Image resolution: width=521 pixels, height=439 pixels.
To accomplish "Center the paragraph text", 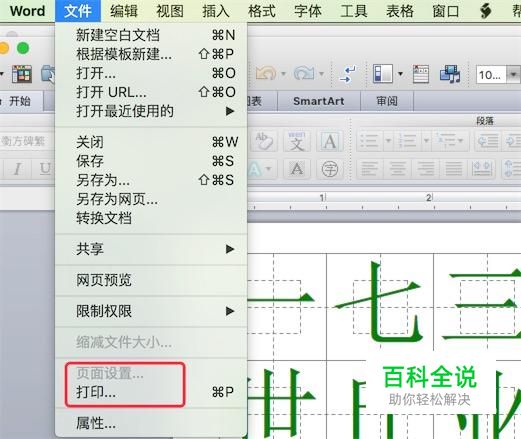I will coord(397,169).
